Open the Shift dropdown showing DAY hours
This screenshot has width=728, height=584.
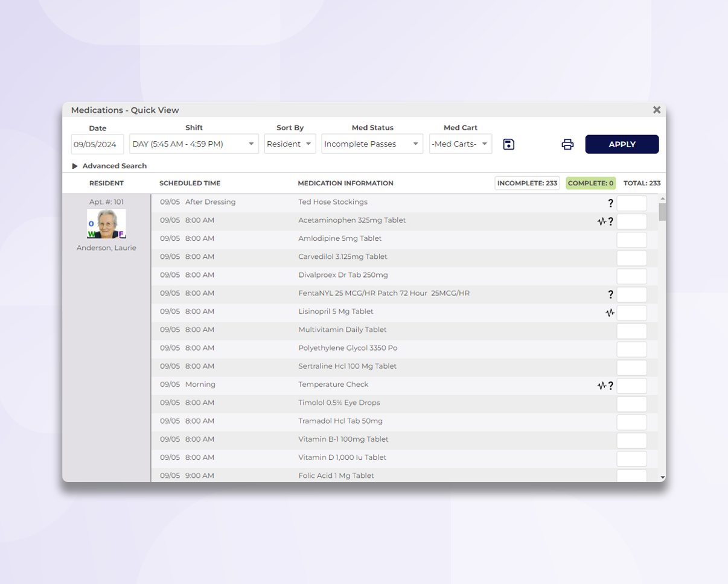pyautogui.click(x=194, y=145)
